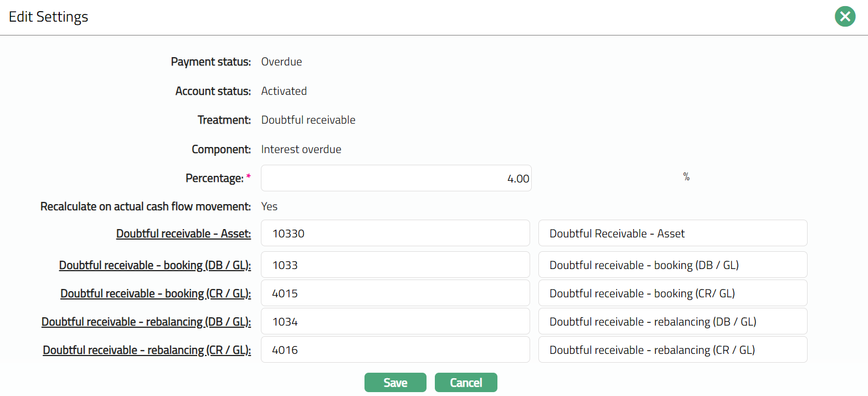Screen dimensions: 868x396
Task: Focus the account code field containing 10330
Action: pyautogui.click(x=396, y=233)
